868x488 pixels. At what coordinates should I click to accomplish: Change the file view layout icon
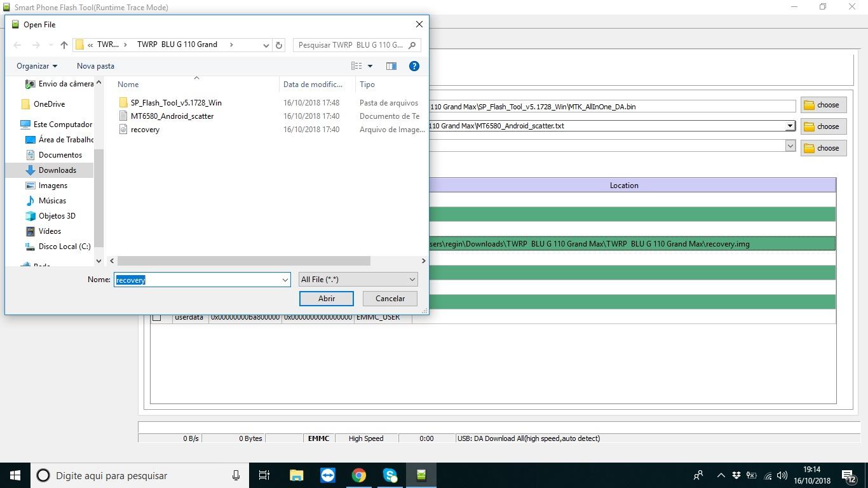click(356, 65)
